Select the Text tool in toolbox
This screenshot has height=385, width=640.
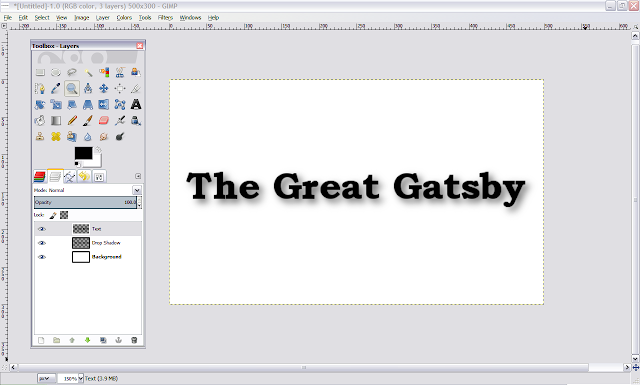click(136, 105)
